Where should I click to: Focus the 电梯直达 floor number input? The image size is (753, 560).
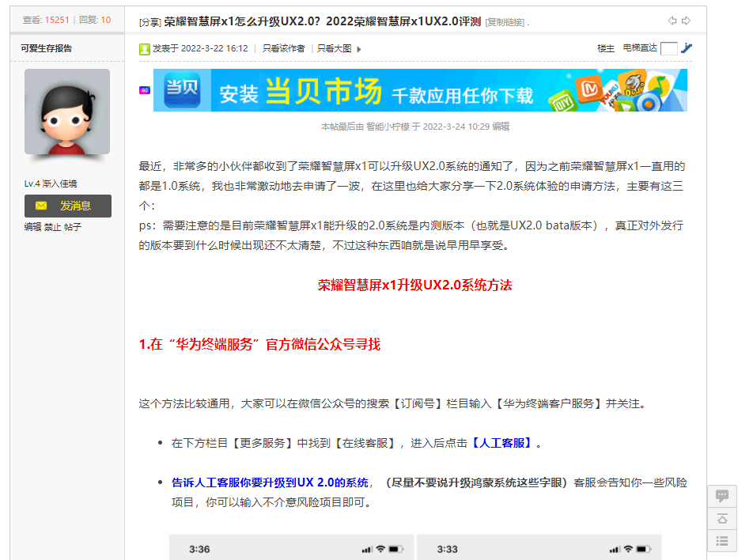(669, 48)
